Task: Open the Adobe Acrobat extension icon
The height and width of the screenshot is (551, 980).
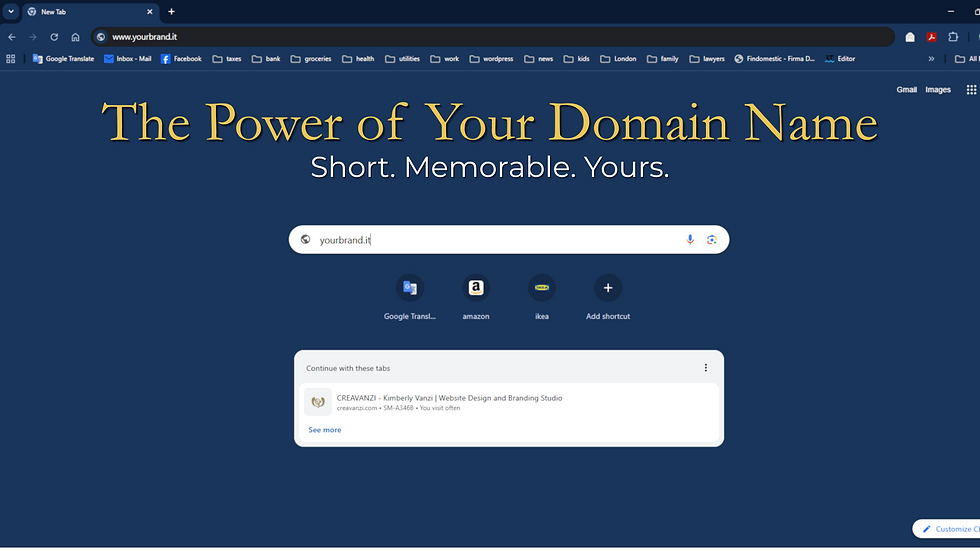Action: [931, 37]
